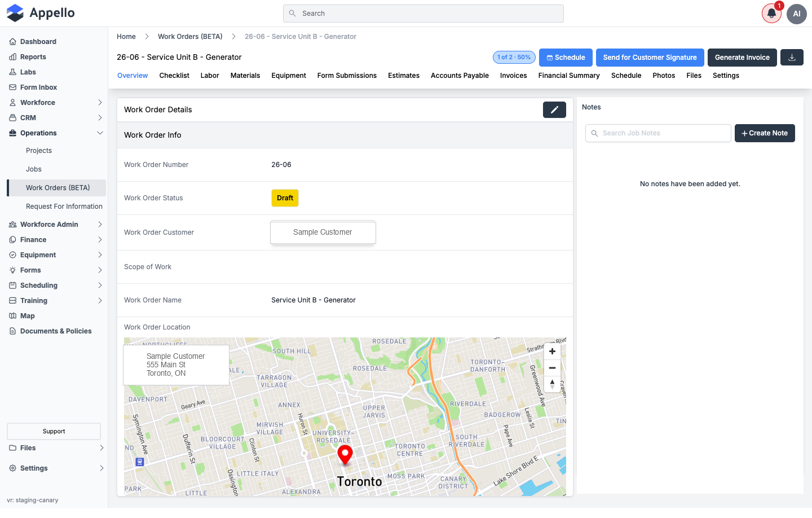Switch to the Checklist tab
This screenshot has height=518, width=812.
[x=174, y=76]
